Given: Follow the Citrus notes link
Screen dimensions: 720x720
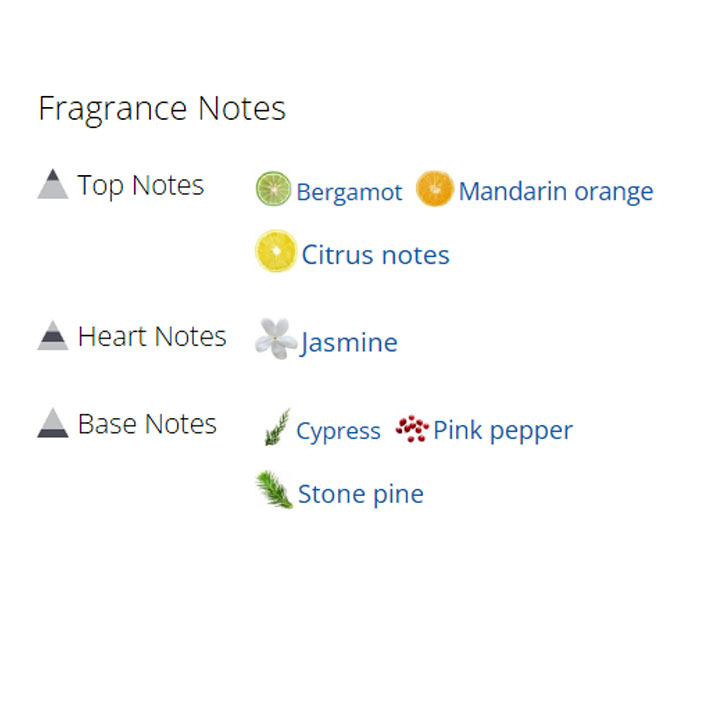Looking at the screenshot, I should tap(376, 255).
